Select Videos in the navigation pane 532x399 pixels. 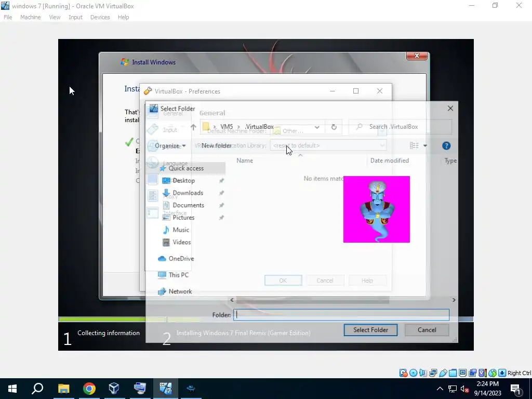click(x=181, y=242)
